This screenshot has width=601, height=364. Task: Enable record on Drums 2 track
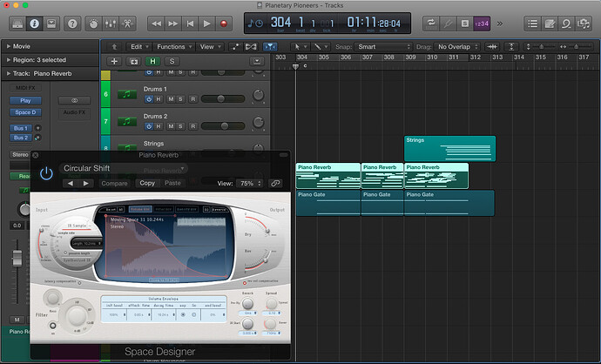(x=193, y=125)
